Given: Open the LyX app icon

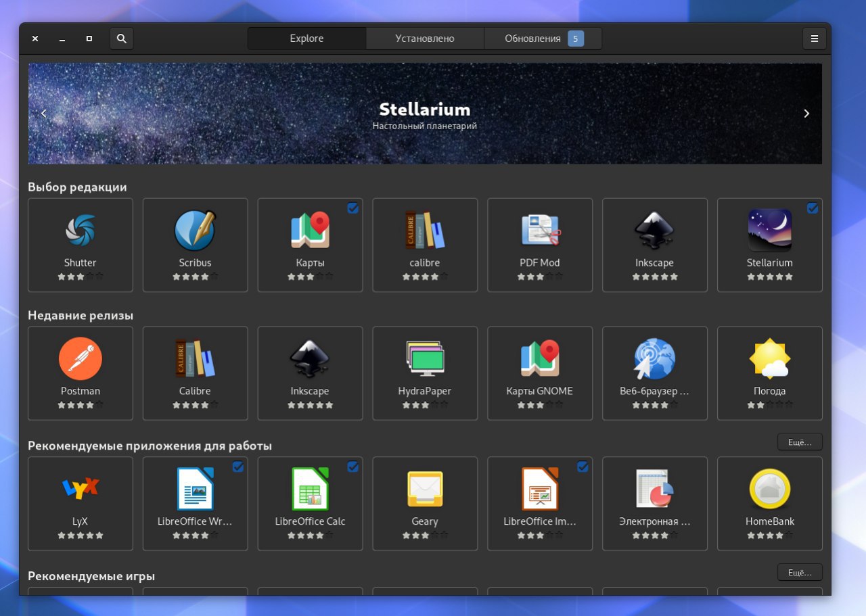Looking at the screenshot, I should 81,488.
